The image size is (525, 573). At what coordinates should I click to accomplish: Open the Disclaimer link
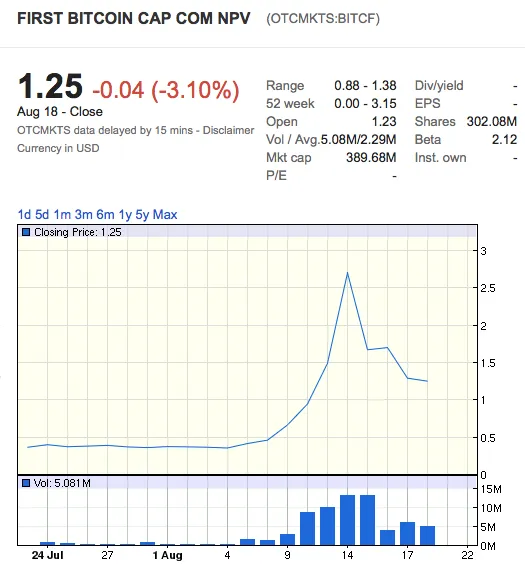(228, 130)
